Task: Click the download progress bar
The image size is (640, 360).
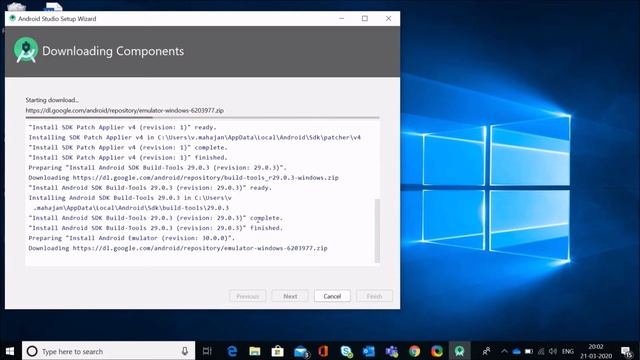Action: tap(202, 118)
